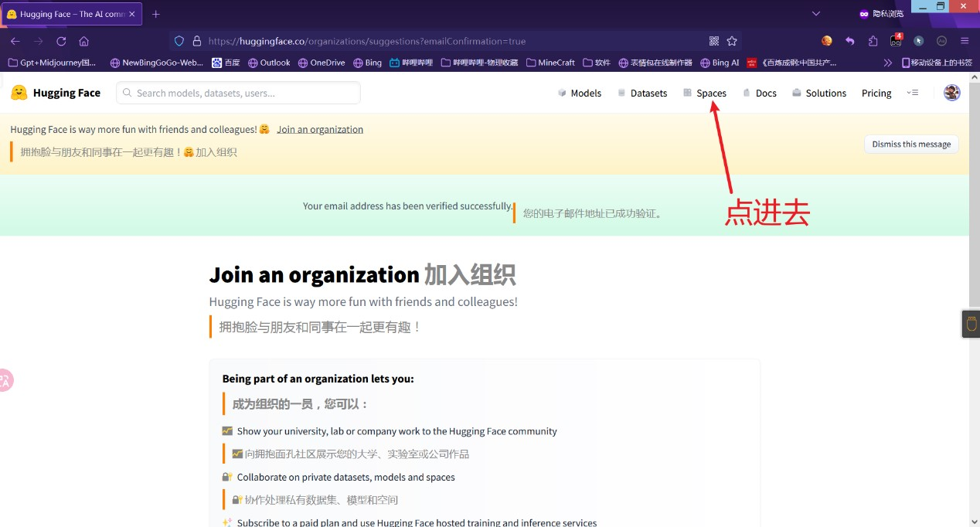Open the Models page icon
Viewport: 980px width, 527px height.
(x=562, y=93)
